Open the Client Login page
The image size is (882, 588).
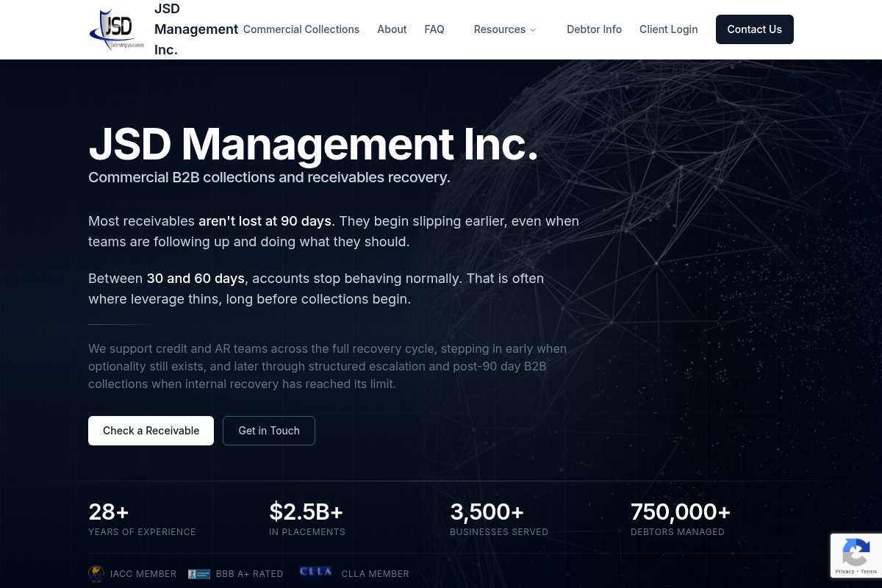(668, 29)
